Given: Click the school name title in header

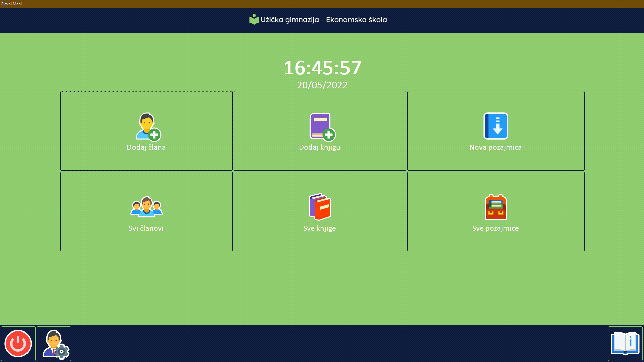Looking at the screenshot, I should click(x=323, y=20).
